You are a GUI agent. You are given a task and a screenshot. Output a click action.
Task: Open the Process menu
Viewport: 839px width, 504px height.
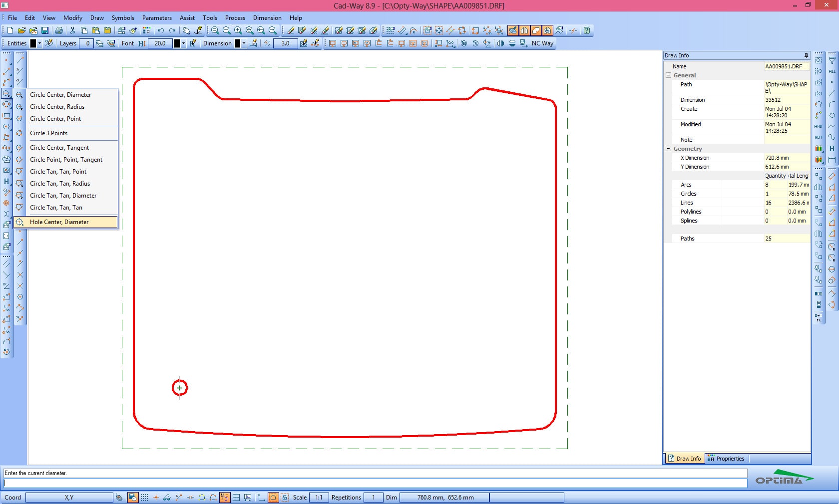[235, 17]
